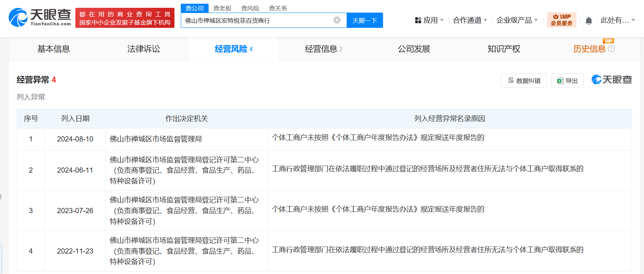Expand the 企业级产品 dropdown
Screen dimensions: 644x274
click(x=517, y=20)
